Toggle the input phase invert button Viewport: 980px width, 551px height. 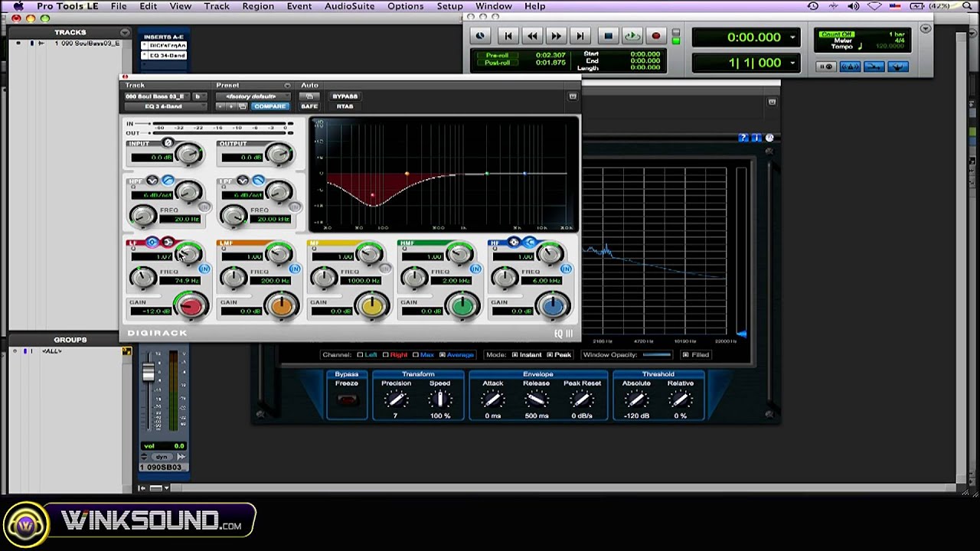point(168,143)
